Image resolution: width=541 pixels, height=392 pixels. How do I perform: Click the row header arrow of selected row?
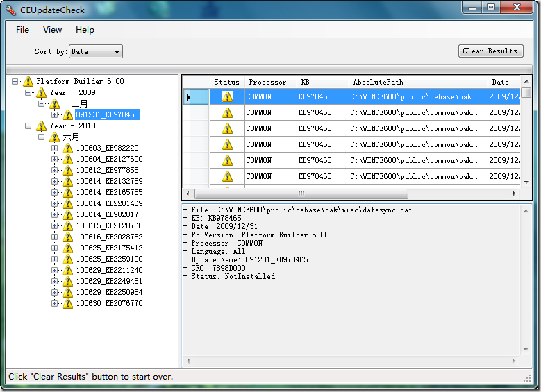pyautogui.click(x=196, y=97)
